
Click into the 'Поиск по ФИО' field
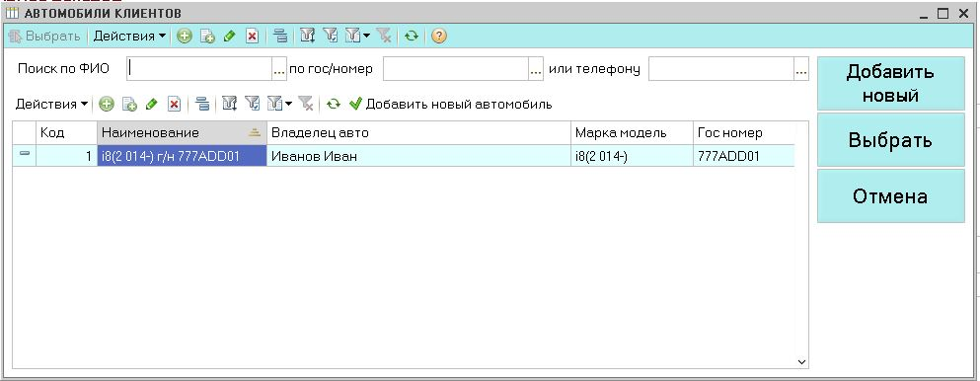(x=198, y=69)
